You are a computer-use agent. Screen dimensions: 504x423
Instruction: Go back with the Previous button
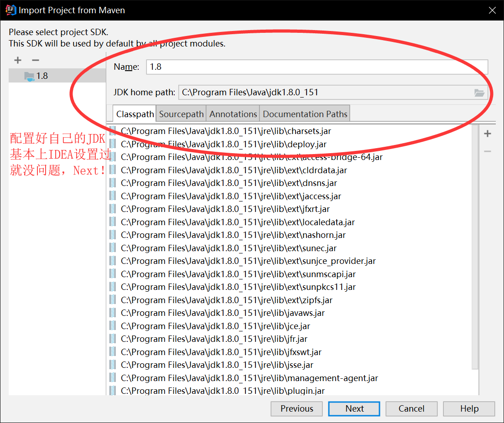coord(296,408)
